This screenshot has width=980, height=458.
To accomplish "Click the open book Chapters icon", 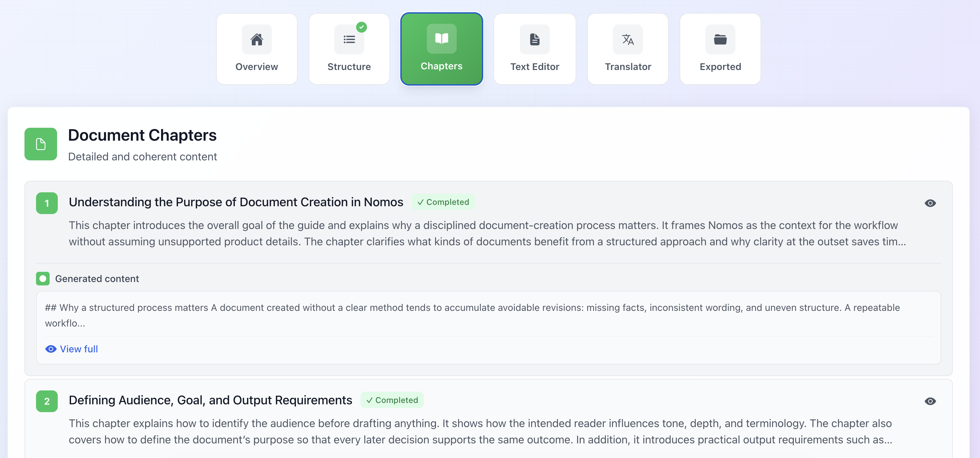I will (x=442, y=38).
